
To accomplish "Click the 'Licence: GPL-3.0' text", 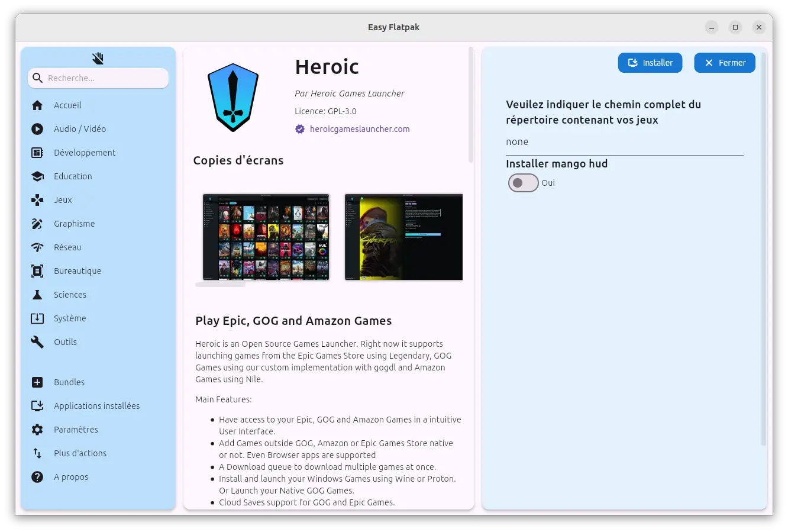I will (x=325, y=111).
